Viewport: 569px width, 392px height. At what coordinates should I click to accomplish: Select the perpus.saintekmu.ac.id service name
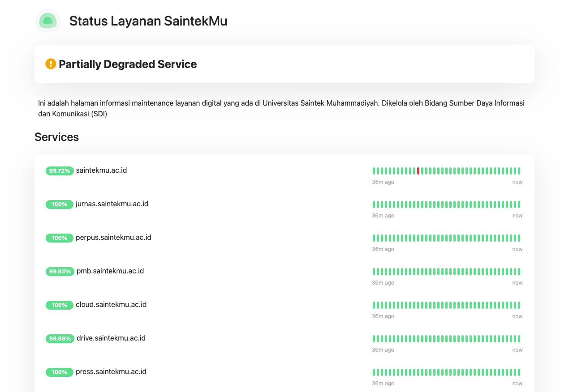[x=113, y=238]
